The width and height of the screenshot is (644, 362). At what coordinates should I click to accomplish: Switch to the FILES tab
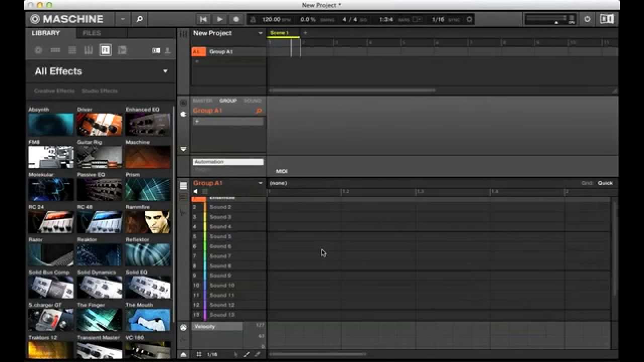[92, 33]
